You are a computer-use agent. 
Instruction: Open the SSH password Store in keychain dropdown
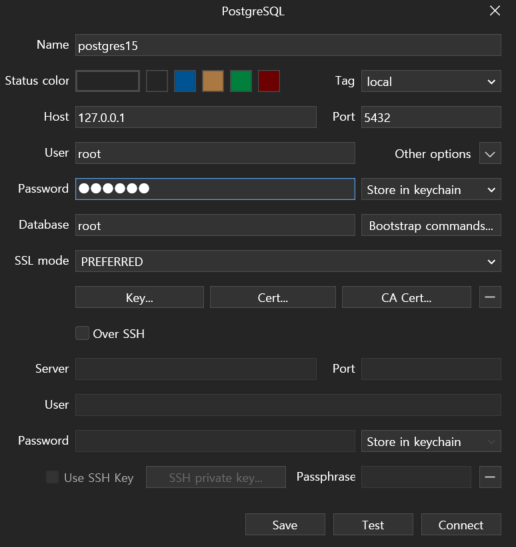tap(431, 441)
